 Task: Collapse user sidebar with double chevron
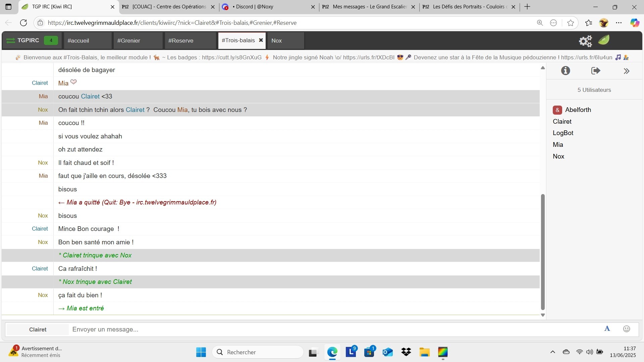click(626, 71)
